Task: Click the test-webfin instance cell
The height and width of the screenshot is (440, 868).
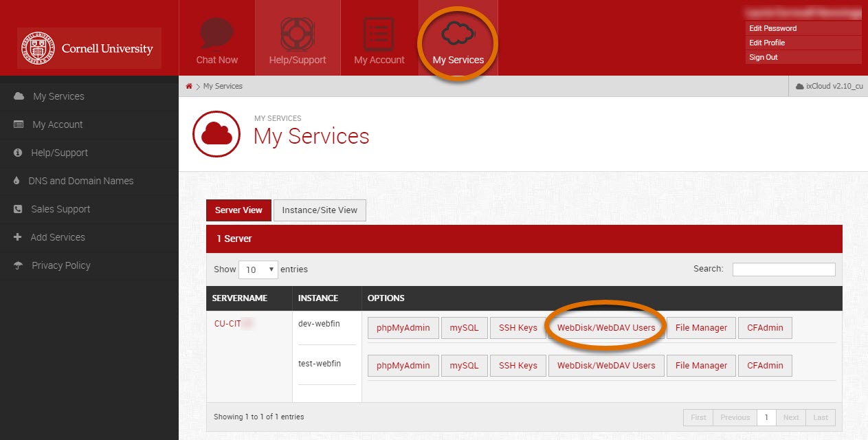Action: pos(320,364)
